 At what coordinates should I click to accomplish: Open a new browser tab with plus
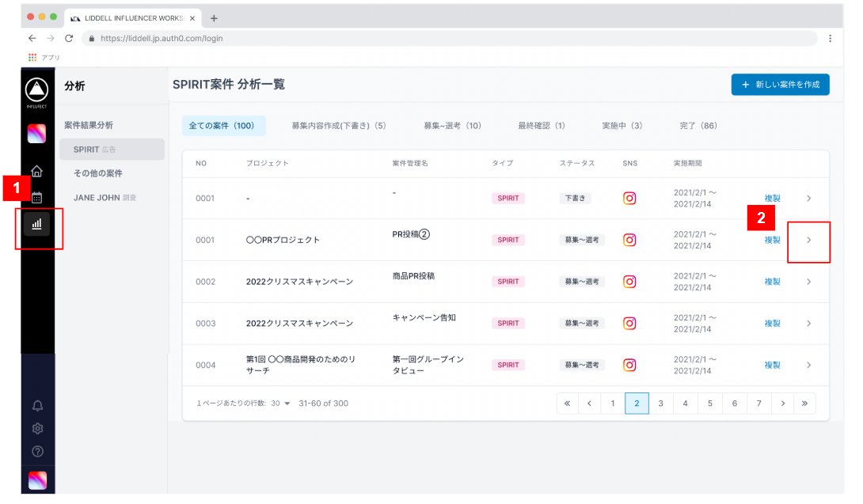[x=214, y=18]
